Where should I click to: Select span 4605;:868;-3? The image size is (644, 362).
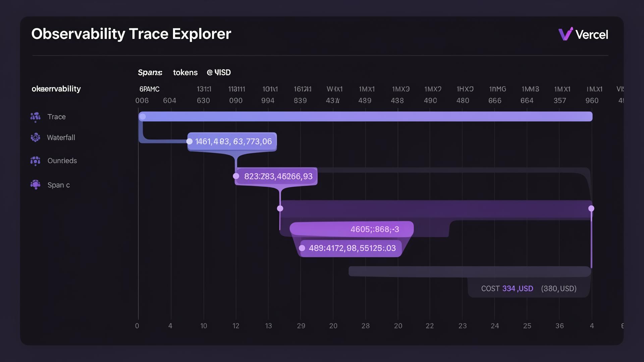click(352, 229)
